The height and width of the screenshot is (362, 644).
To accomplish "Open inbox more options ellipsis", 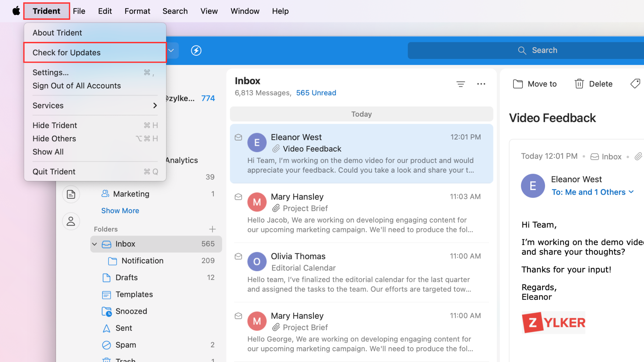I will pos(481,84).
